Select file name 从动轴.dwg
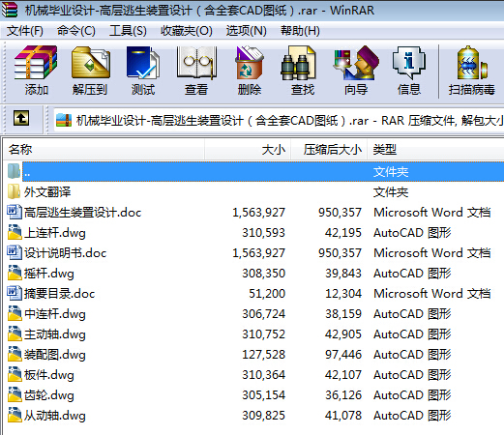Image resolution: width=504 pixels, height=435 pixels. (55, 416)
